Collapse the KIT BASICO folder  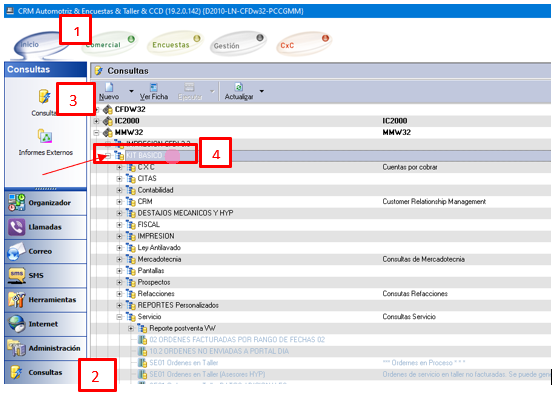click(x=108, y=156)
